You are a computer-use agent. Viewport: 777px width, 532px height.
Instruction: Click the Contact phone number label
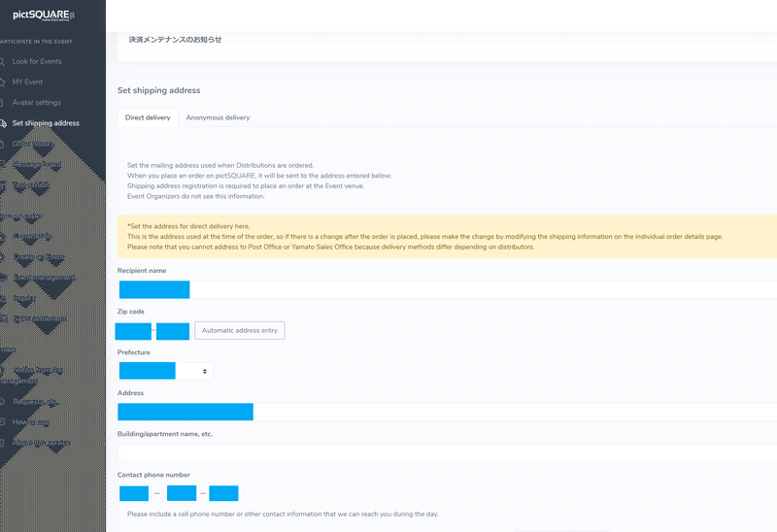[153, 475]
